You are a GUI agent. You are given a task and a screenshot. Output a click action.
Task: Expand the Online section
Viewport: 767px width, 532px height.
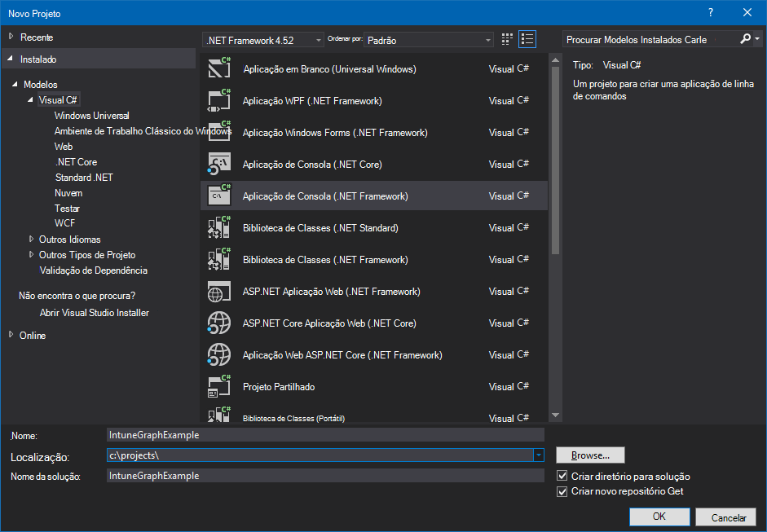point(11,335)
